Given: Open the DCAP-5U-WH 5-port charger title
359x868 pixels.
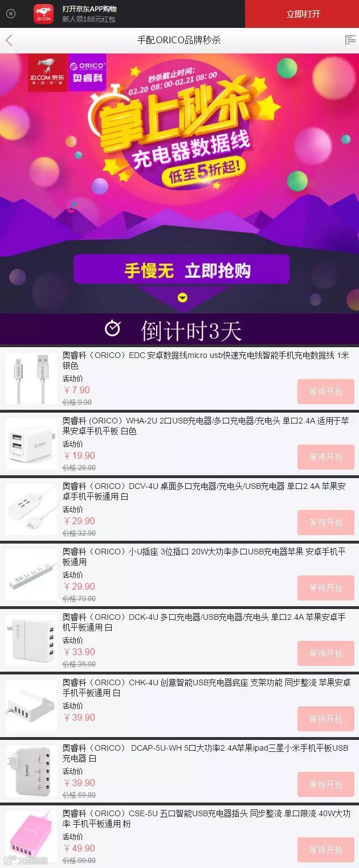Looking at the screenshot, I should coord(205,753).
